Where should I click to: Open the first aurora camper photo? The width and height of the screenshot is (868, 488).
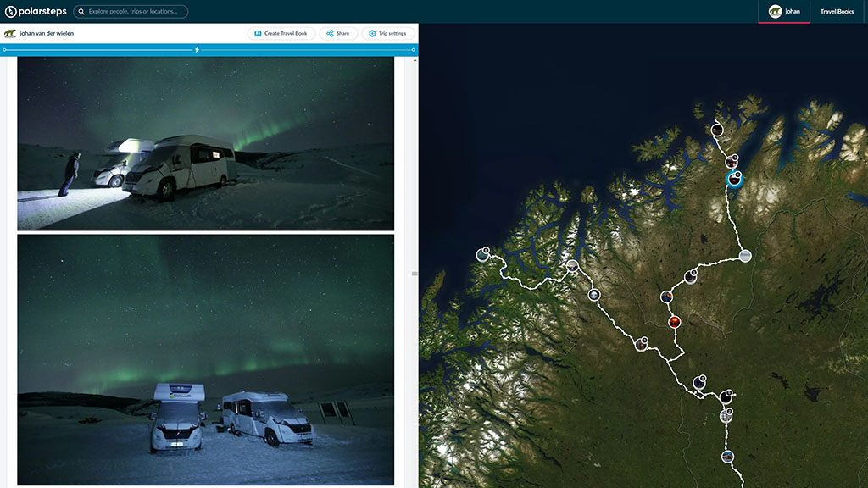click(x=205, y=143)
